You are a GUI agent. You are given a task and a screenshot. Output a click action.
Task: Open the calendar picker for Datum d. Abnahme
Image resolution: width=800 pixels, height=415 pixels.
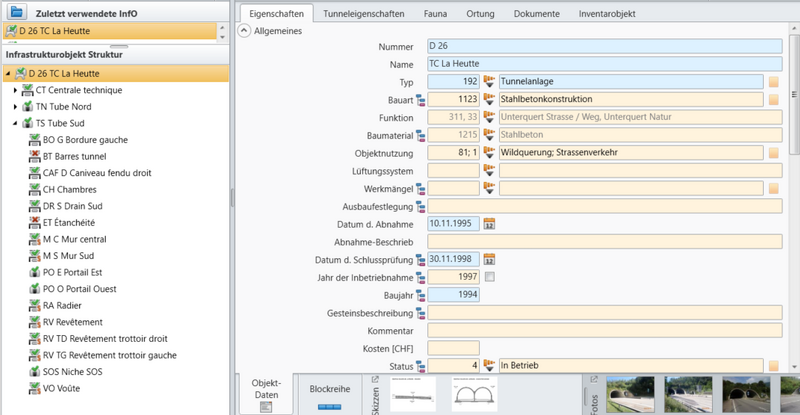(489, 224)
